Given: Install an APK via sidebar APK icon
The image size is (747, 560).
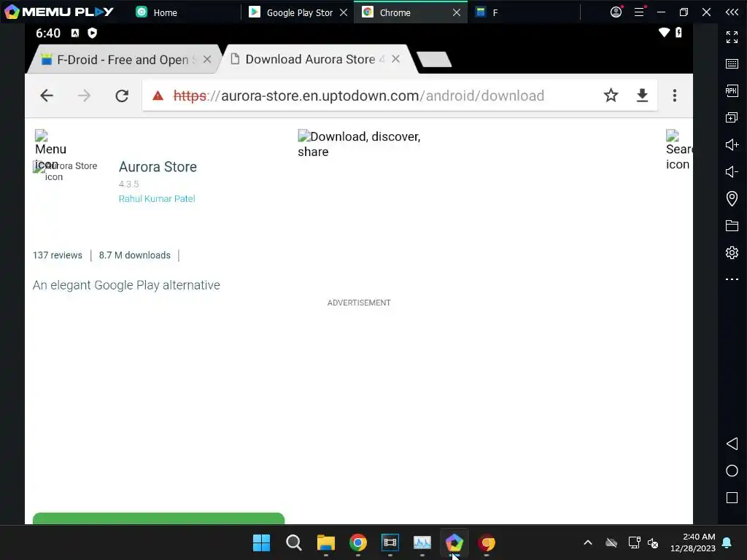Looking at the screenshot, I should click(x=732, y=90).
